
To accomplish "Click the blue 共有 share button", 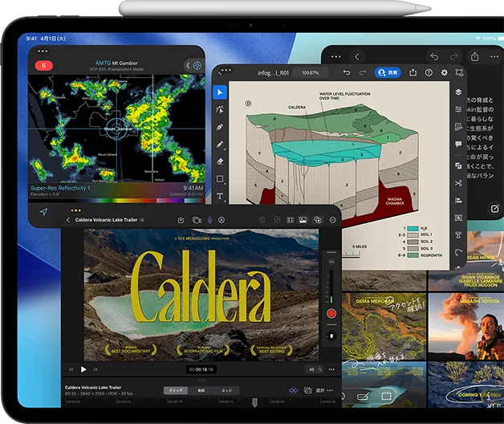I will click(x=389, y=72).
